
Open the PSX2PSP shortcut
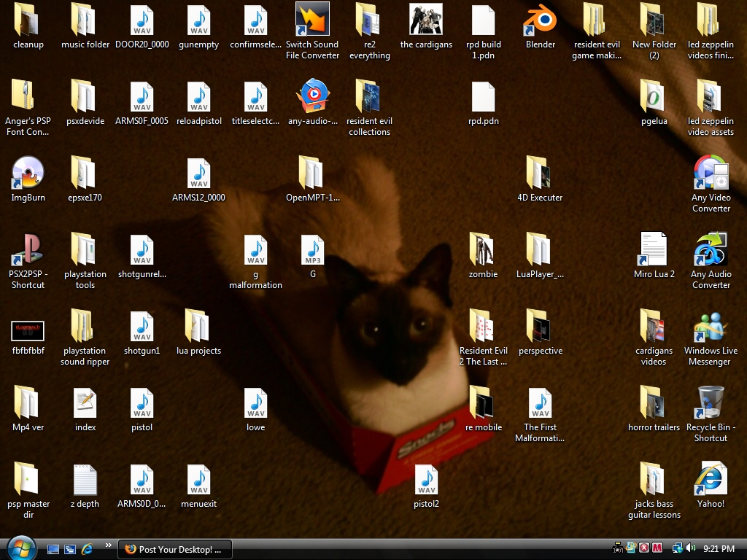[x=28, y=250]
